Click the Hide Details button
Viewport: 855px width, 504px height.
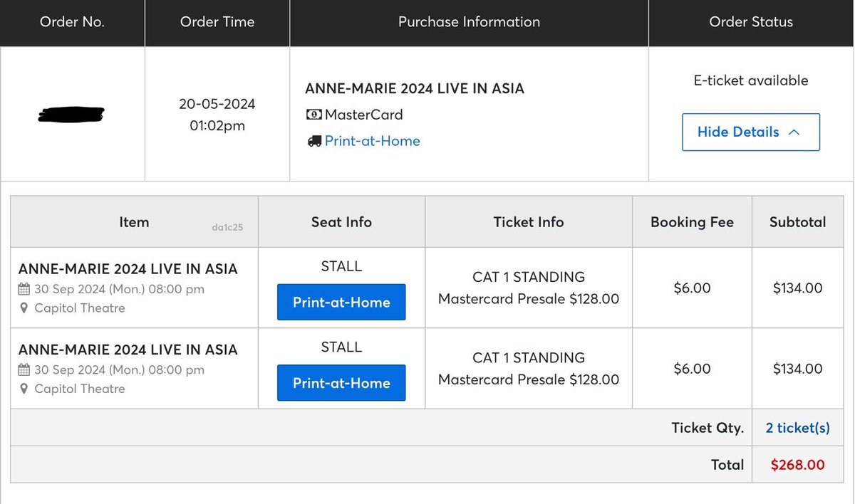point(751,132)
